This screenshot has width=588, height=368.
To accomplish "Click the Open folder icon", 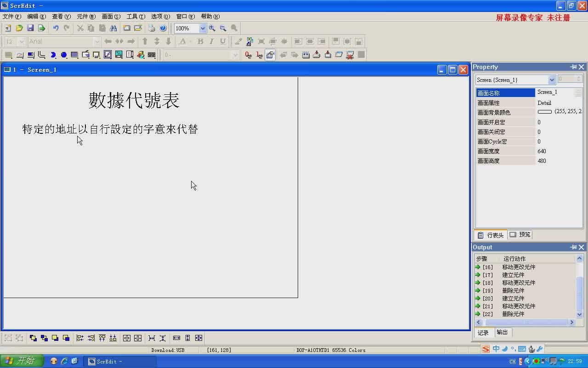I will [x=19, y=28].
